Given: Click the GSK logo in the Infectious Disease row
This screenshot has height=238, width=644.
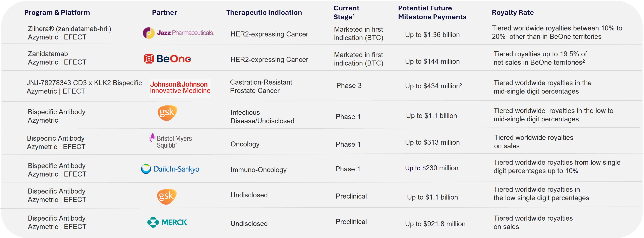Looking at the screenshot, I should (x=167, y=113).
